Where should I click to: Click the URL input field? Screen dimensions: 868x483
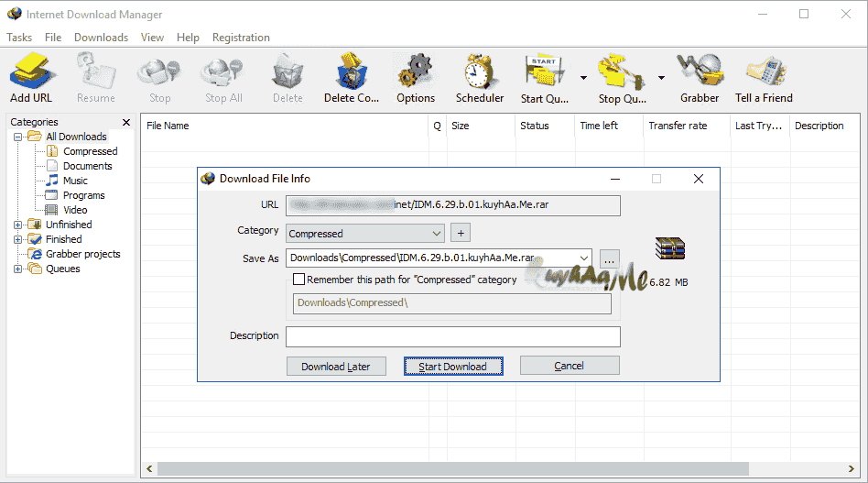pyautogui.click(x=453, y=205)
